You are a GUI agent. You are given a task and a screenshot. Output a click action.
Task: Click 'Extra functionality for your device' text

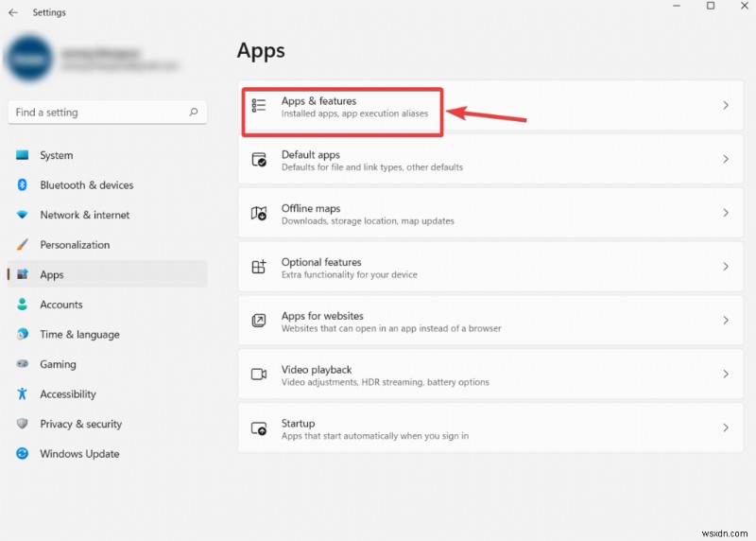[349, 274]
